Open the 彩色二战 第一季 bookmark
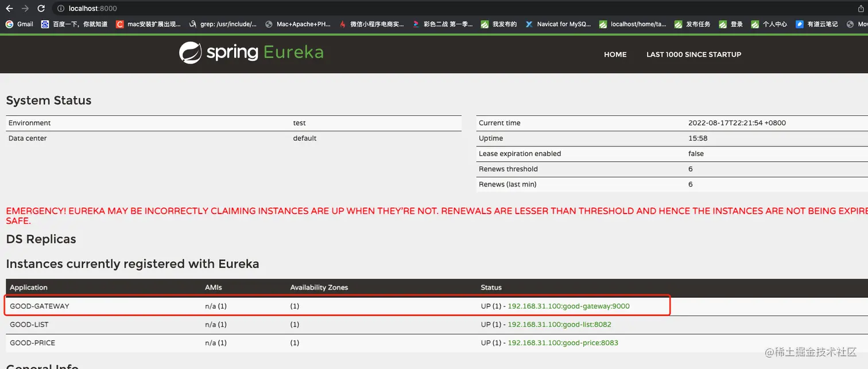 [443, 24]
